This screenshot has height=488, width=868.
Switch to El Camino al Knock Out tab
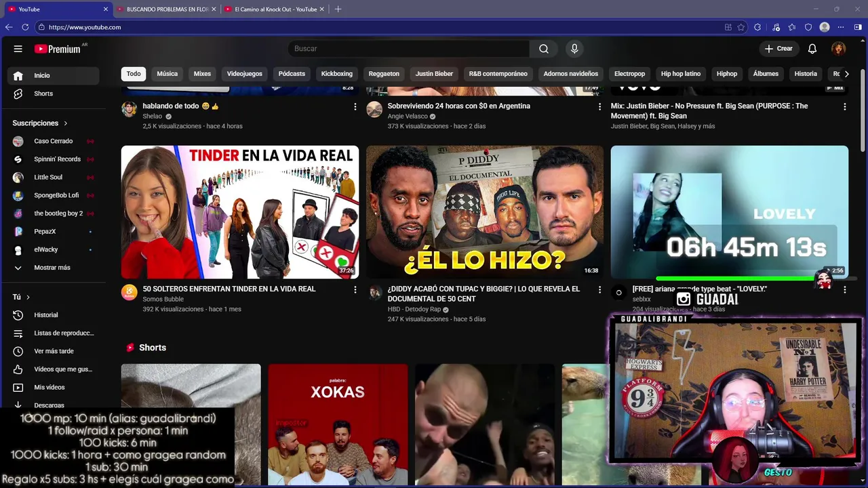click(275, 9)
